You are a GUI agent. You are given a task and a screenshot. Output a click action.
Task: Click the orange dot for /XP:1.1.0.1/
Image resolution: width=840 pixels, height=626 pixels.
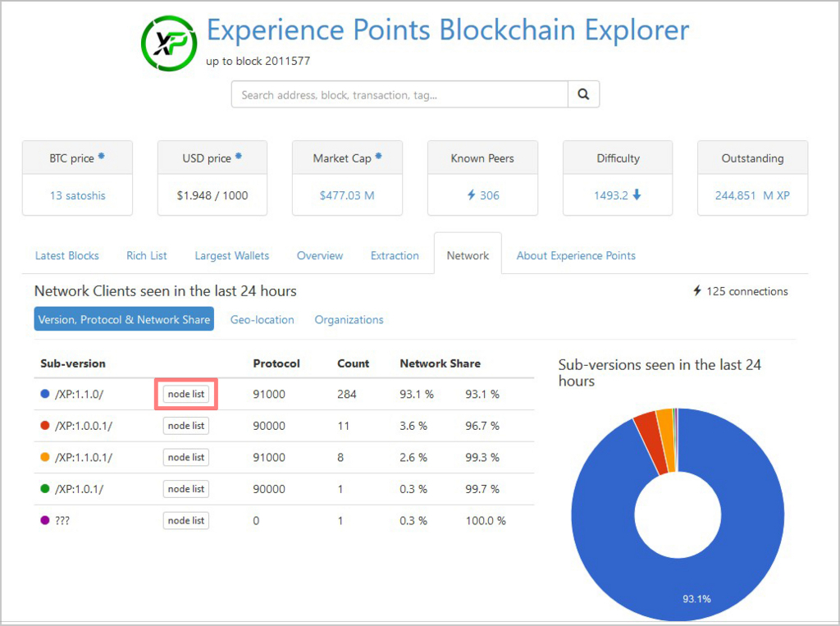point(45,457)
